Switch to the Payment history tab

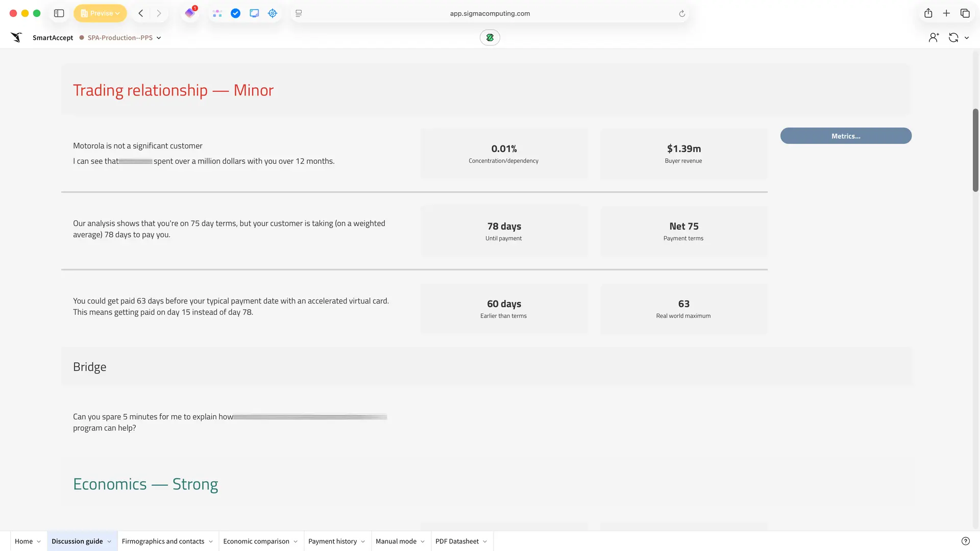click(x=332, y=541)
